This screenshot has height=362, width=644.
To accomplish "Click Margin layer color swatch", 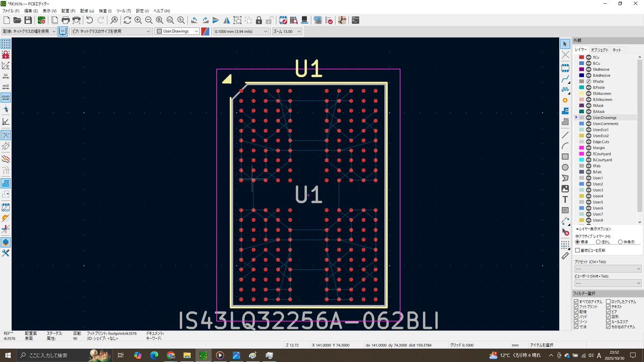I will point(582,147).
